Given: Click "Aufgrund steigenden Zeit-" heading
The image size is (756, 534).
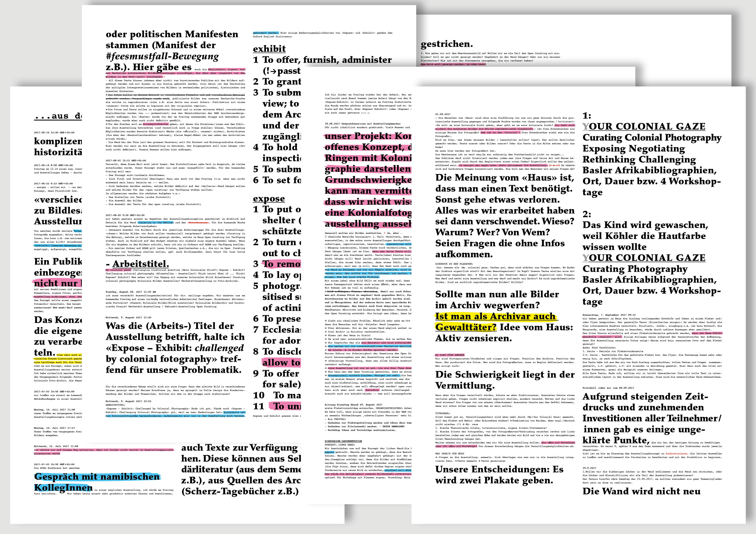Looking at the screenshot, I should (x=645, y=397).
